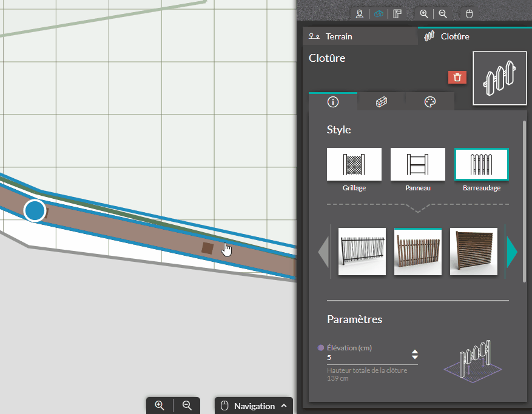Choose the Barreaudage fence style
Viewport: 532px width, 414px height.
point(482,164)
